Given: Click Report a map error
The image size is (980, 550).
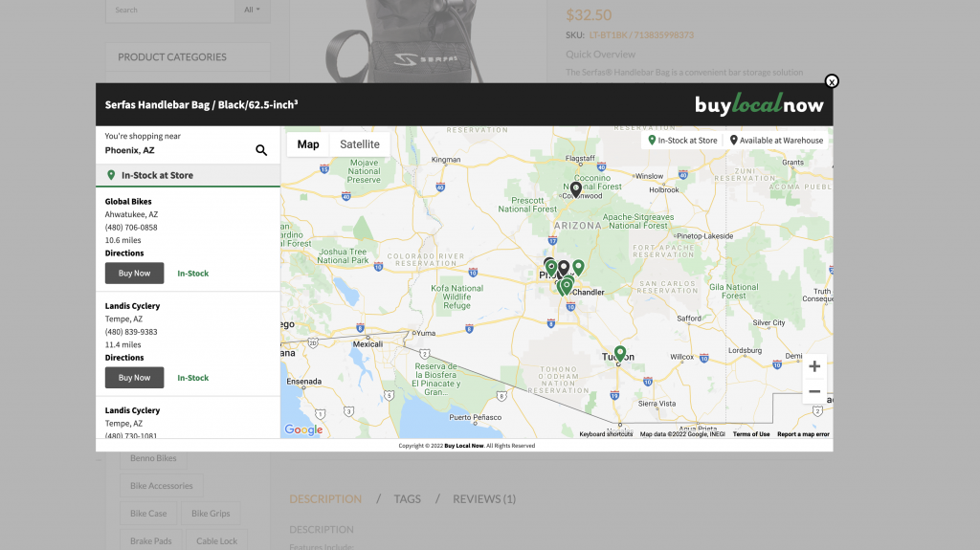Looking at the screenshot, I should [x=803, y=433].
